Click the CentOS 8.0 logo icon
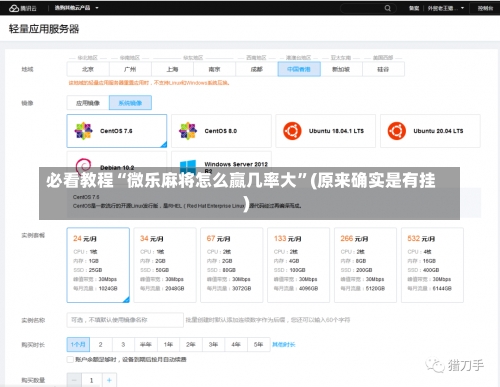 pos(188,131)
